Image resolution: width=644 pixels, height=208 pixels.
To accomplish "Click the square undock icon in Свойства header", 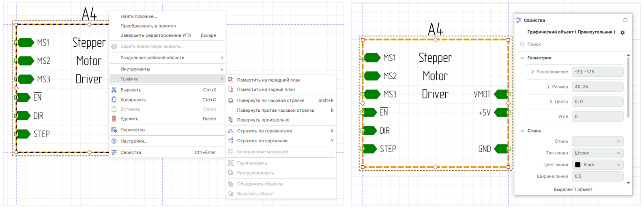I will (x=625, y=20).
